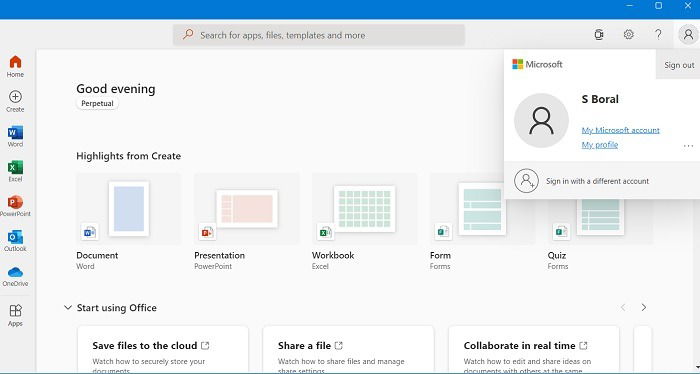
Task: Open Excel from the left sidebar
Action: (x=15, y=171)
